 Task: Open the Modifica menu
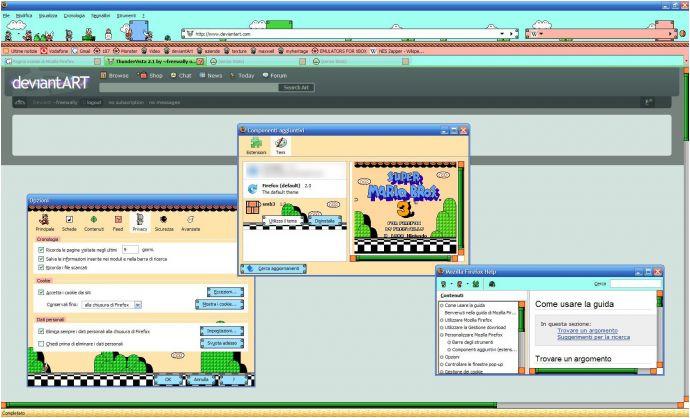(x=24, y=15)
